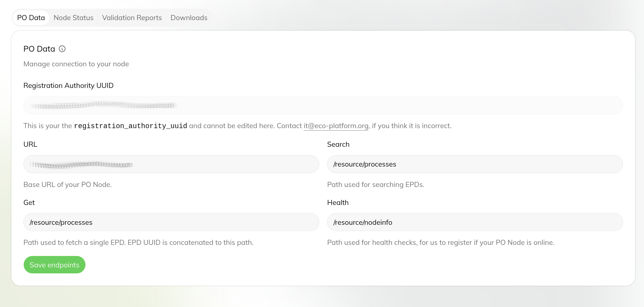Focus the URL input field
Screen dimensions: 644x307
click(x=171, y=164)
